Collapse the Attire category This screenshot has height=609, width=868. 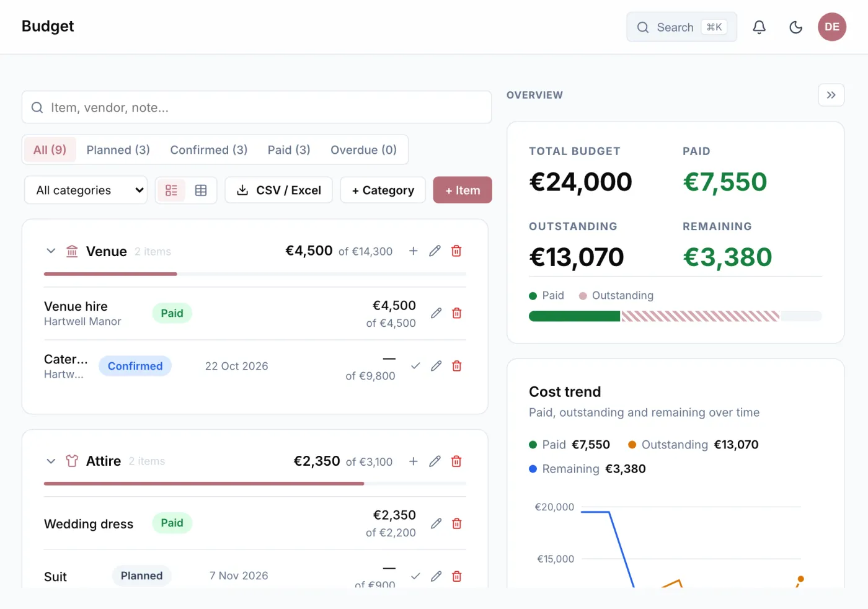(51, 461)
